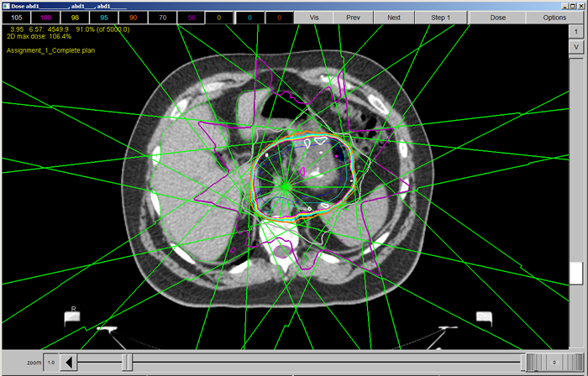Open the Options menu
Viewport: 588px width, 376px height.
click(x=554, y=17)
